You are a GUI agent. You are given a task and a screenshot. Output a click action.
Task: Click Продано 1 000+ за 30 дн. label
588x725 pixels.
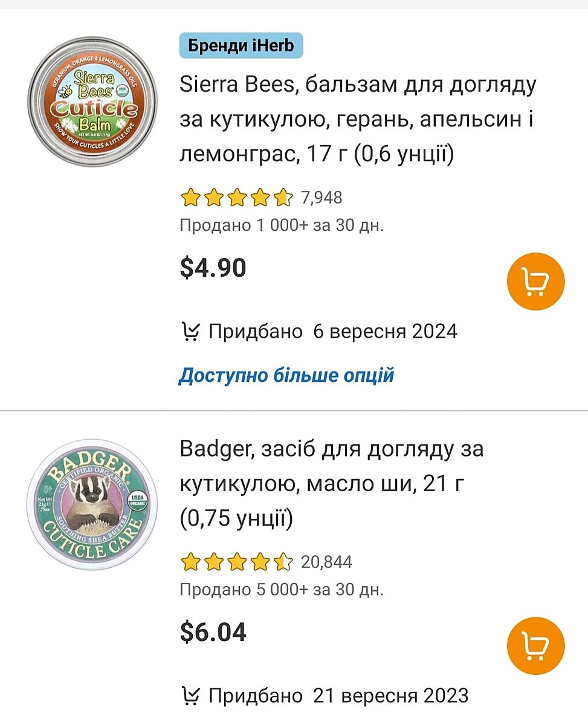point(282,225)
